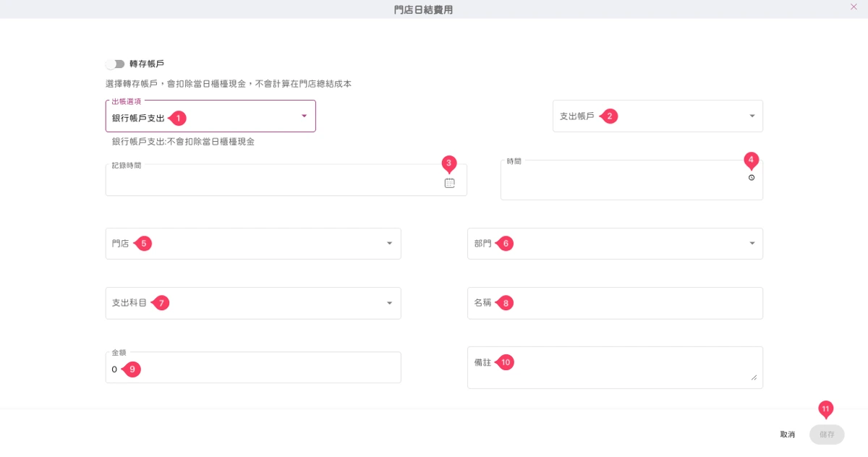Toggle the 轉存帳戶 switch
This screenshot has width=868, height=457.
115,64
